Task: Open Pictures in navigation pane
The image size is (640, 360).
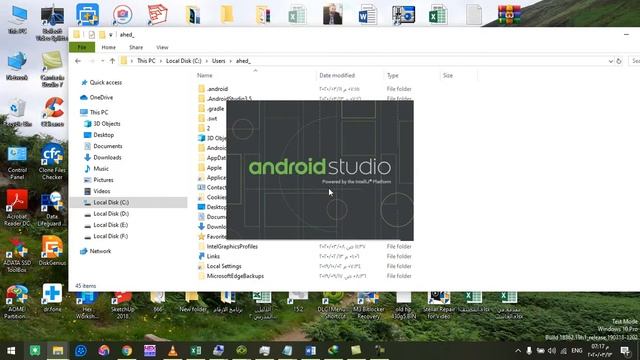Action: point(103,180)
